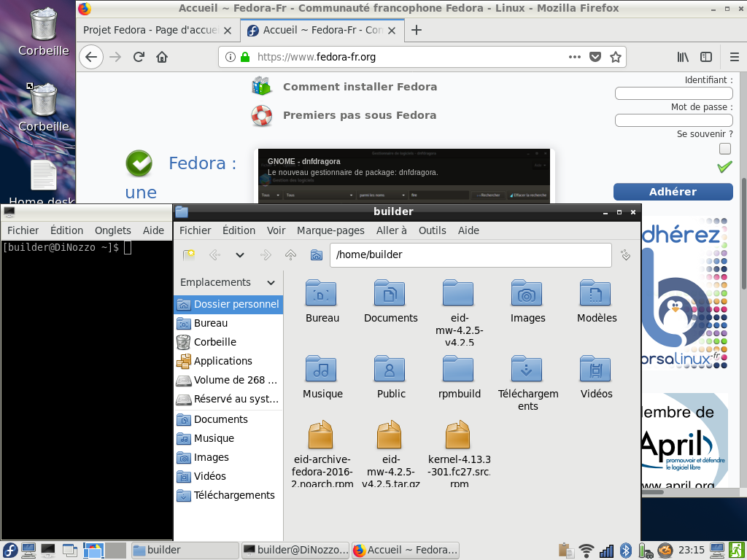Bookmark this page with star
The image size is (747, 560).
[x=616, y=57]
